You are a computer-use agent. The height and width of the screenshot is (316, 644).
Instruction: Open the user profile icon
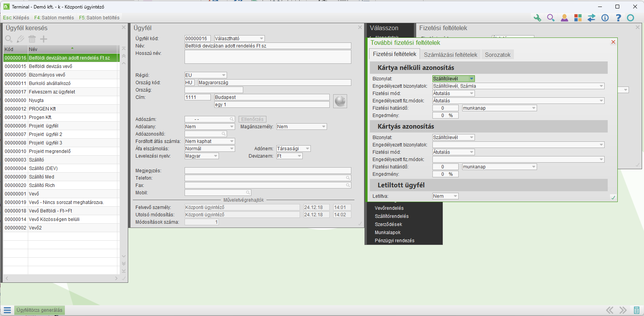coord(564,18)
